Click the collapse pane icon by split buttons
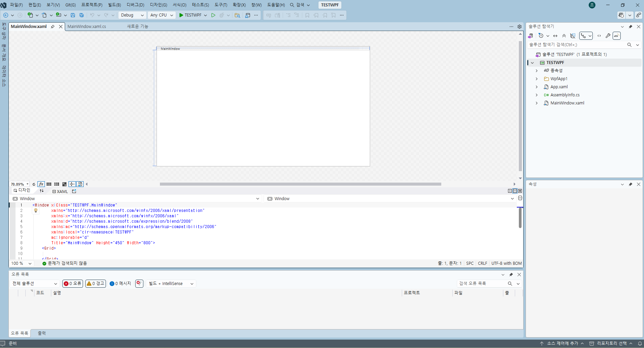644x348 pixels. [x=520, y=191]
